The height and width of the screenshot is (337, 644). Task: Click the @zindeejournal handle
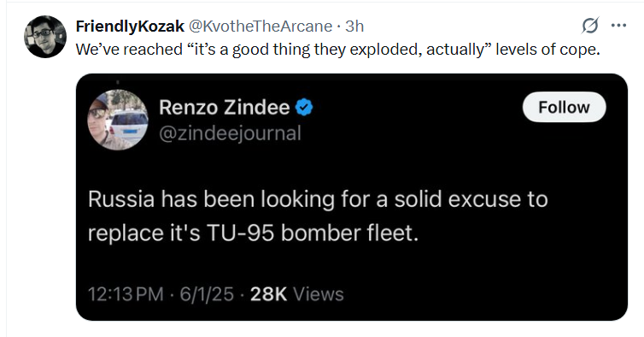[230, 133]
